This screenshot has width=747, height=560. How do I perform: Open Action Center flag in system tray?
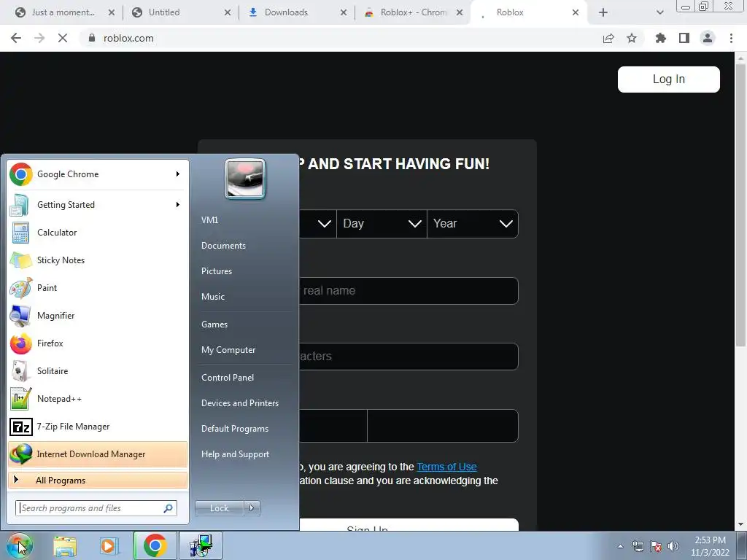point(656,546)
